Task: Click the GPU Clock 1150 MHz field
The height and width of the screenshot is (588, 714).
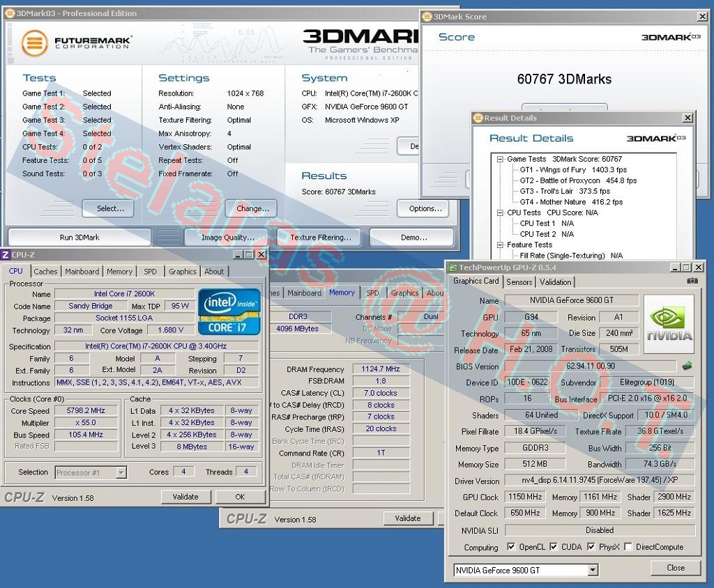Action: [x=524, y=497]
